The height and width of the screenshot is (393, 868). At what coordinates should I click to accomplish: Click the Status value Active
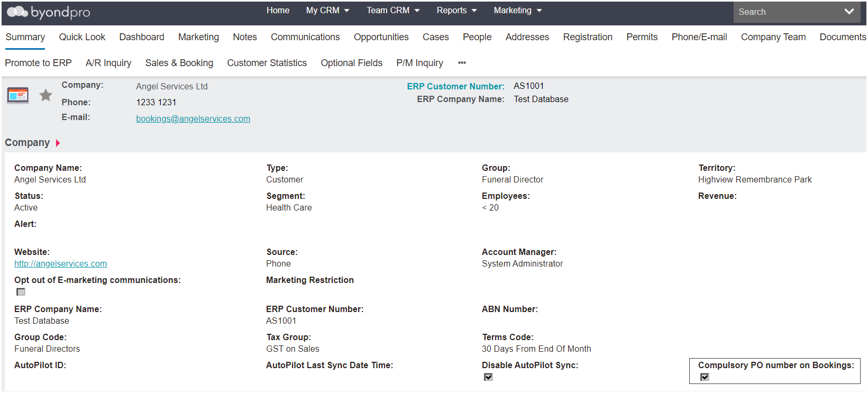click(26, 208)
